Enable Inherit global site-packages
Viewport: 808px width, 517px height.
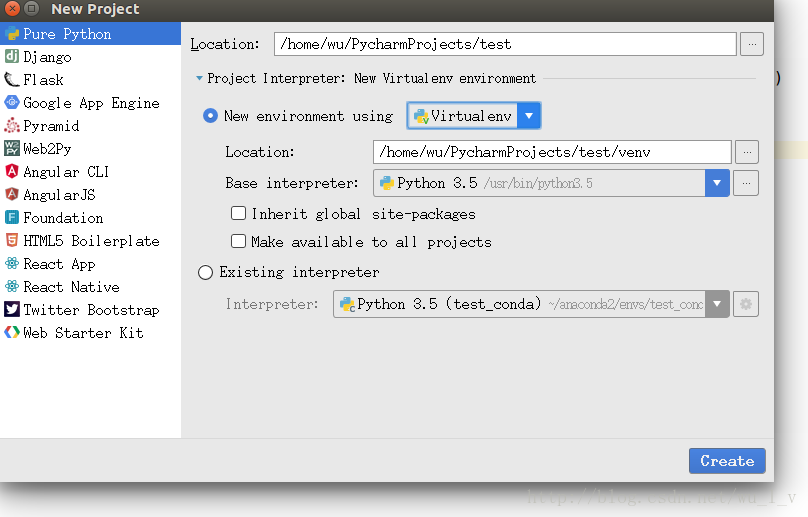tap(238, 213)
